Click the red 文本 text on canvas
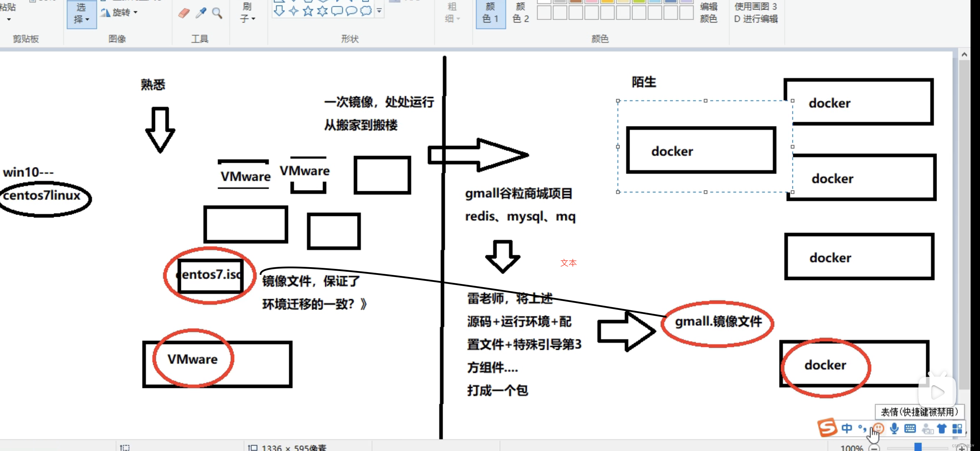This screenshot has height=451, width=980. 568,263
